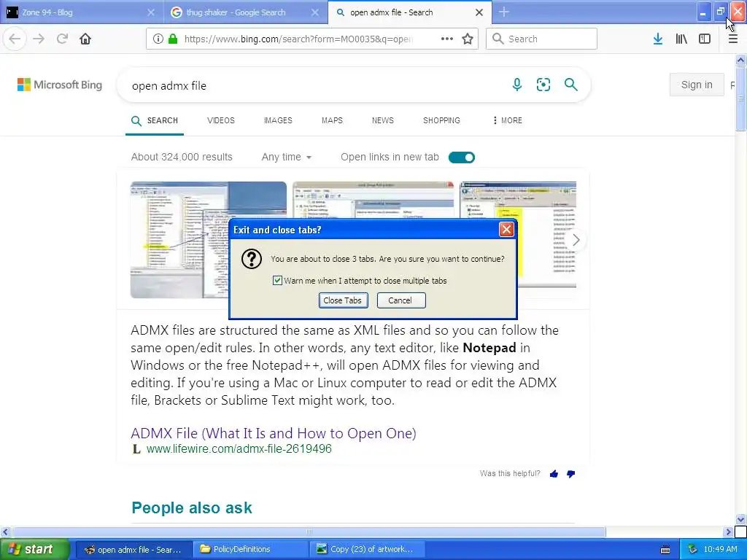Uncheck Warn me when closing multiple tabs
Image resolution: width=747 pixels, height=560 pixels.
[277, 281]
